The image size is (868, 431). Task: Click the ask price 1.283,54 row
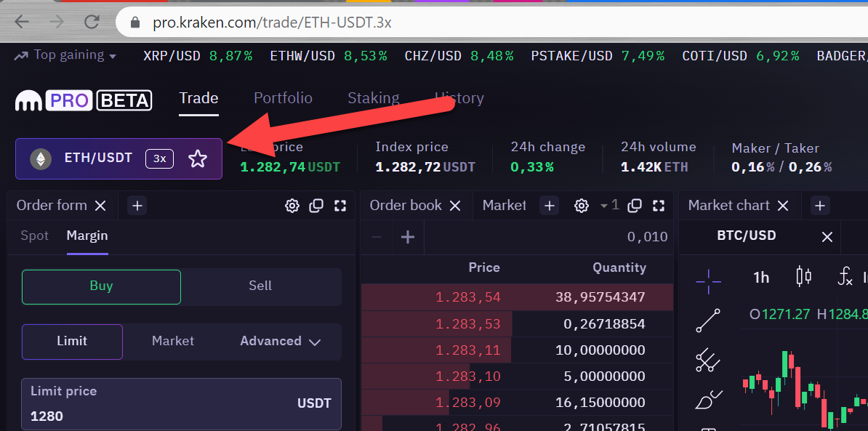pyautogui.click(x=517, y=297)
